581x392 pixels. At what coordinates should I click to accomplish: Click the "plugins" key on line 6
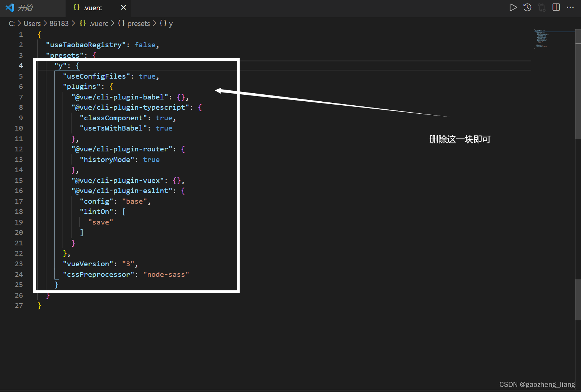coord(82,87)
